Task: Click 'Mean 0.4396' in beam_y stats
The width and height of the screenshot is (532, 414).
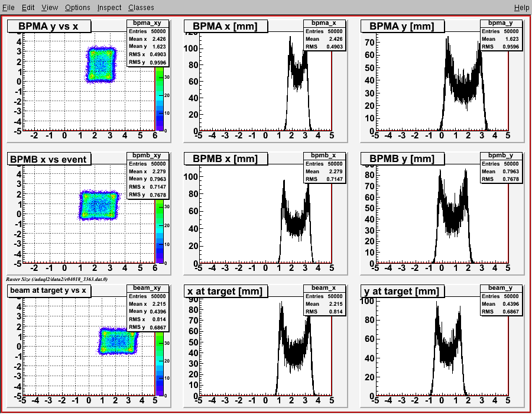Action: pos(501,304)
